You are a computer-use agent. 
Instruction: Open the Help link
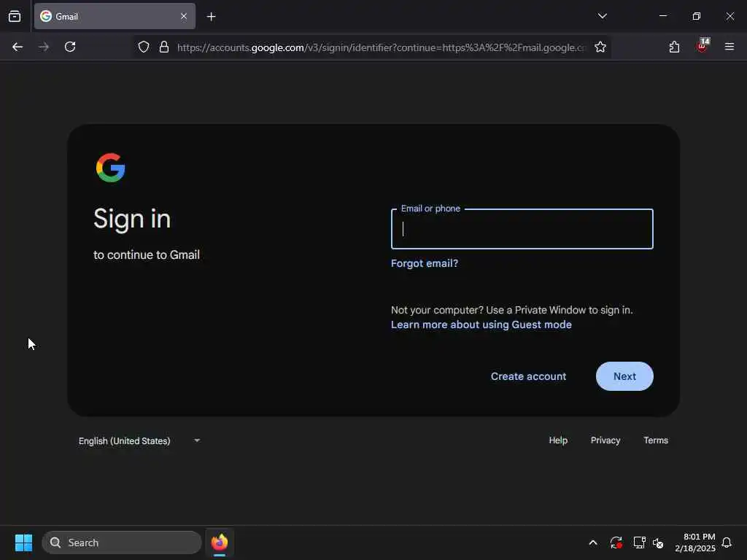click(558, 440)
